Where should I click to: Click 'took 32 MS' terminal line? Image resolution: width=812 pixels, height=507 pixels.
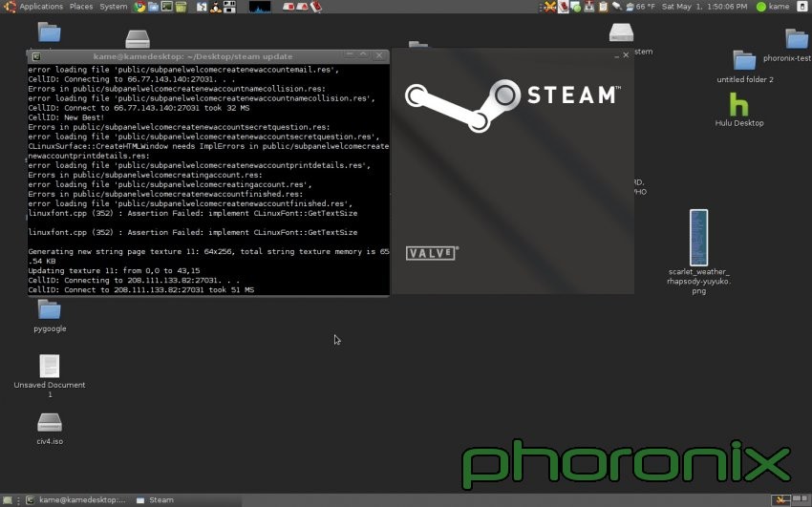click(x=139, y=108)
